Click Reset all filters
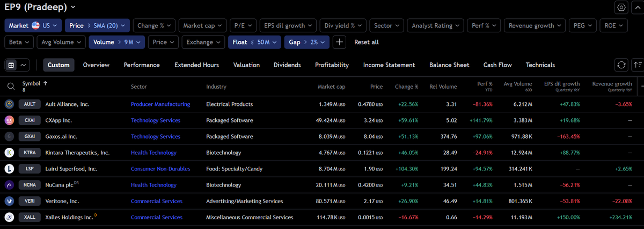The height and width of the screenshot is (229, 644). click(367, 42)
